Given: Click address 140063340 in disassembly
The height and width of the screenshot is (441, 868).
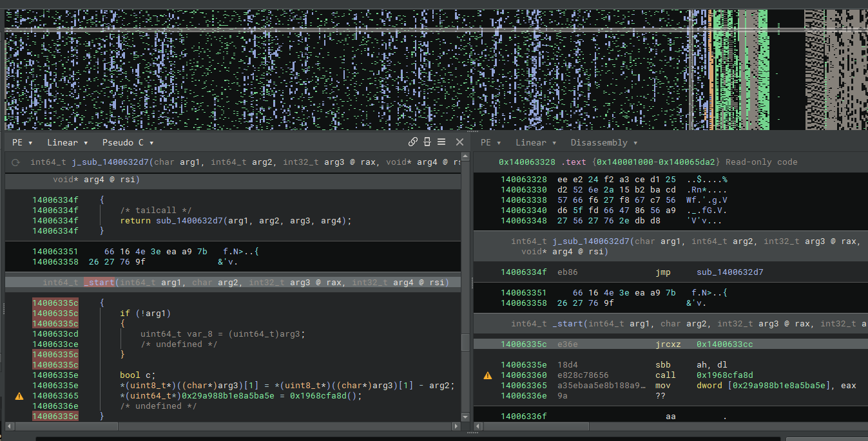Looking at the screenshot, I should pyautogui.click(x=524, y=211).
